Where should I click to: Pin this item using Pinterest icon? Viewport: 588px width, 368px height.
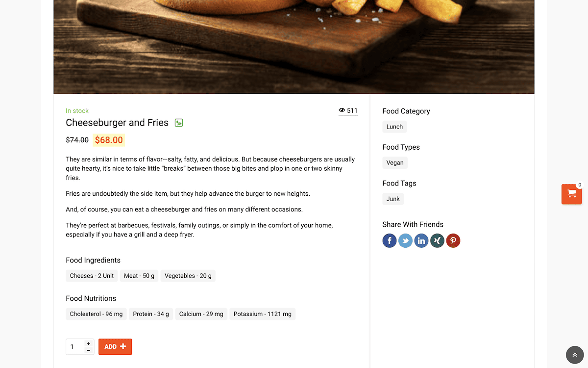point(453,241)
